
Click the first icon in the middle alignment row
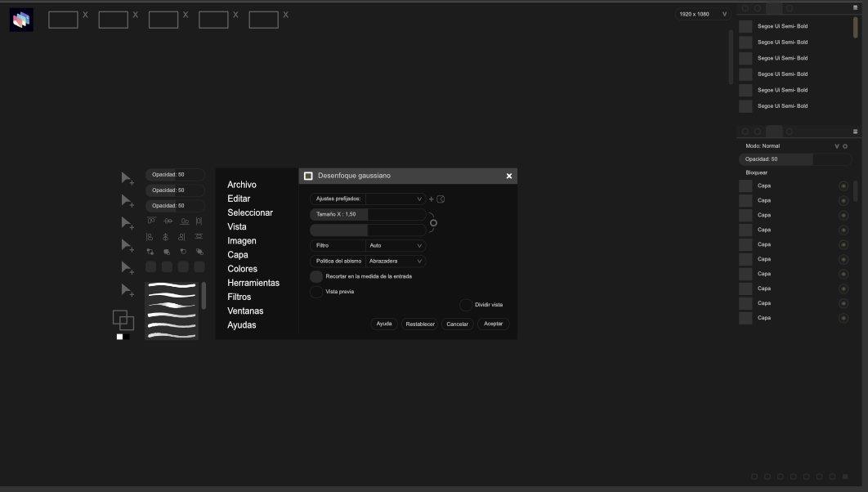point(150,237)
